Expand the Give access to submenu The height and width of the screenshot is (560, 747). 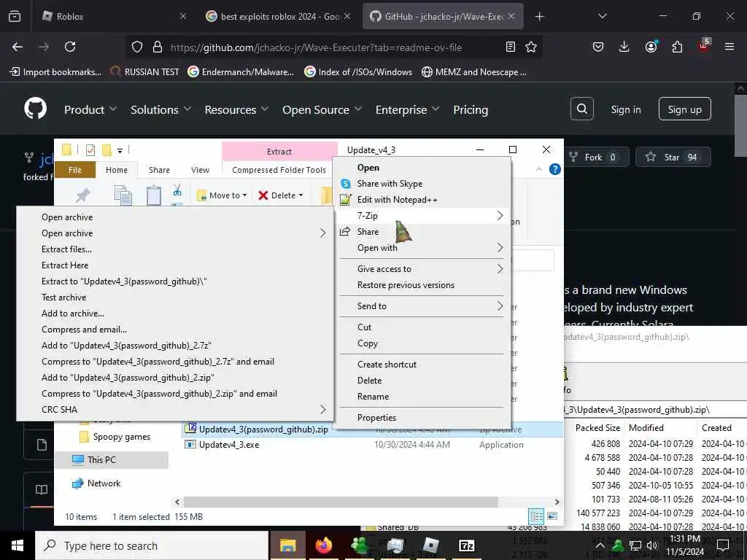(x=422, y=269)
